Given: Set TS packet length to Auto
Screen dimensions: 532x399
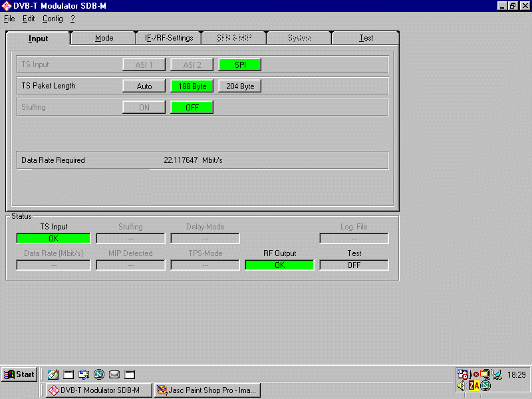Looking at the screenshot, I should point(144,86).
